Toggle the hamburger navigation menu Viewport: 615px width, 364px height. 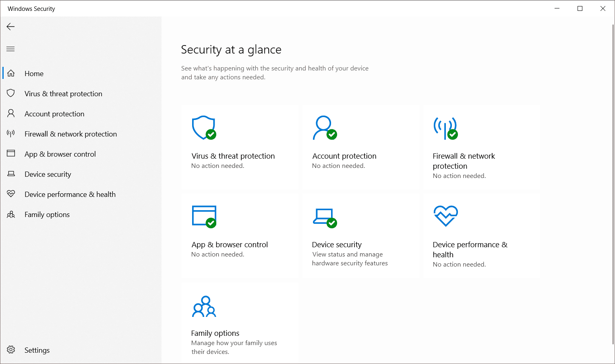(x=10, y=49)
